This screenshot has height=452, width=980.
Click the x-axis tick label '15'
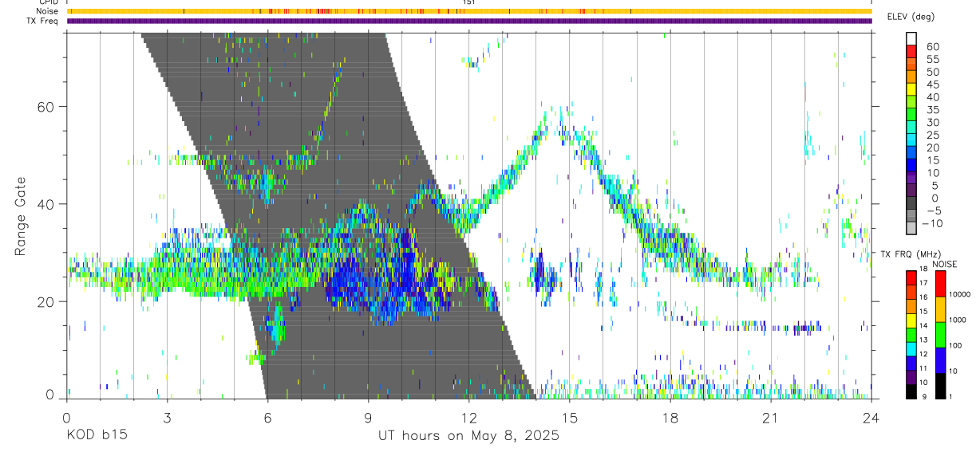pyautogui.click(x=569, y=419)
